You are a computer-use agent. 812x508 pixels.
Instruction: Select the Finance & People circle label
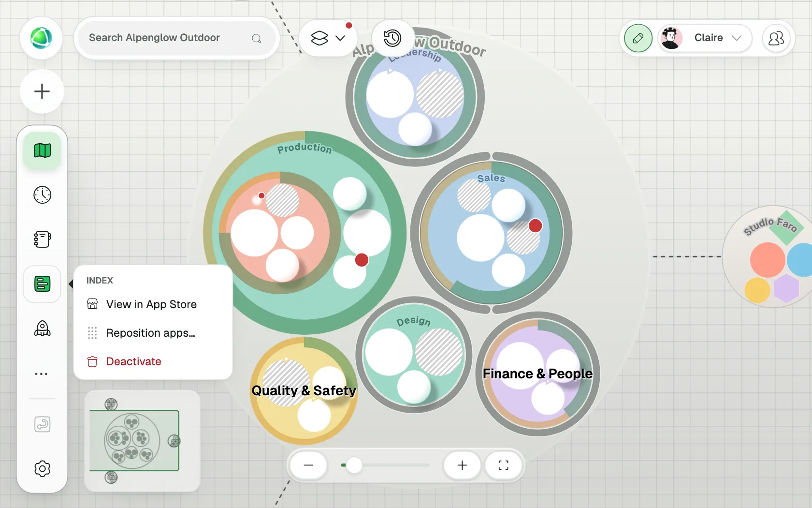(537, 374)
